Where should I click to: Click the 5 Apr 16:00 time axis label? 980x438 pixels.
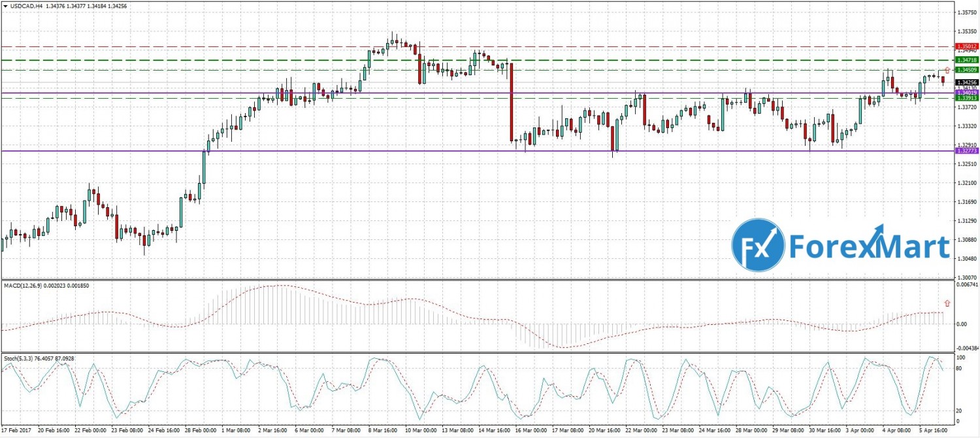tap(931, 431)
